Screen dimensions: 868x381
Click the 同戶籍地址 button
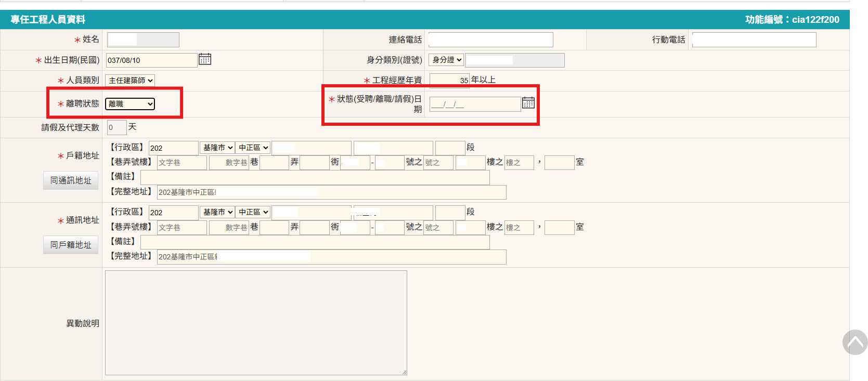point(71,245)
